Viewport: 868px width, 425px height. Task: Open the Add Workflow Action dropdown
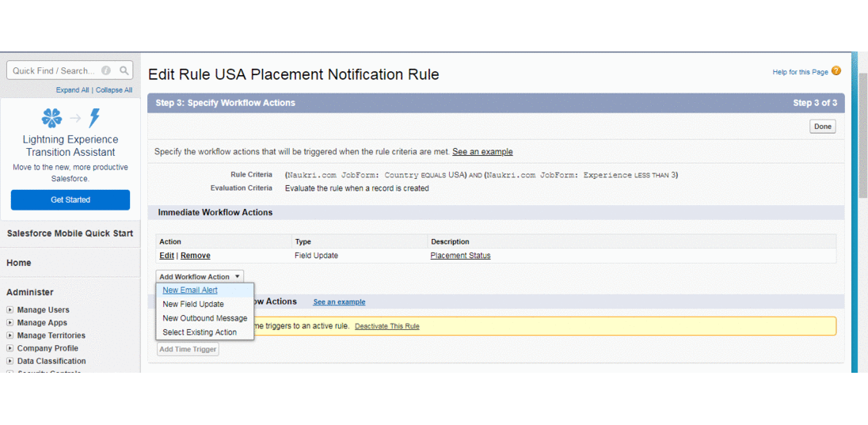click(x=200, y=277)
